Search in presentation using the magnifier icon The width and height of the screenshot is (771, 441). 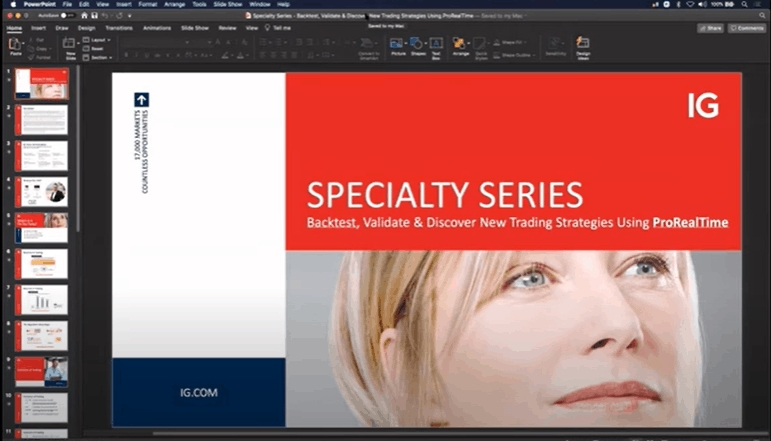tap(762, 16)
